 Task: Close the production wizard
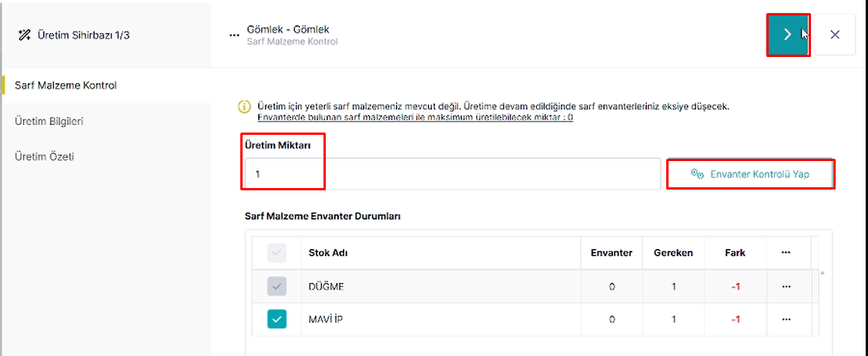pyautogui.click(x=835, y=35)
